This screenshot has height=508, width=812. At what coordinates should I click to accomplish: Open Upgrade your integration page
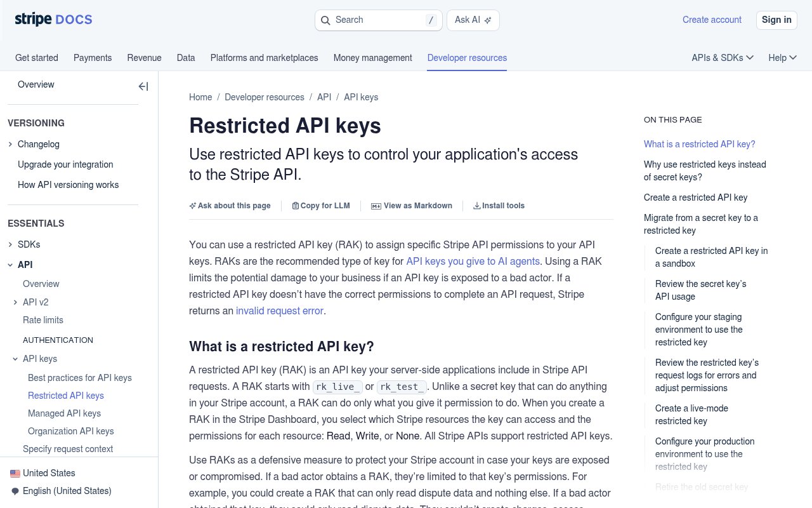coord(65,164)
